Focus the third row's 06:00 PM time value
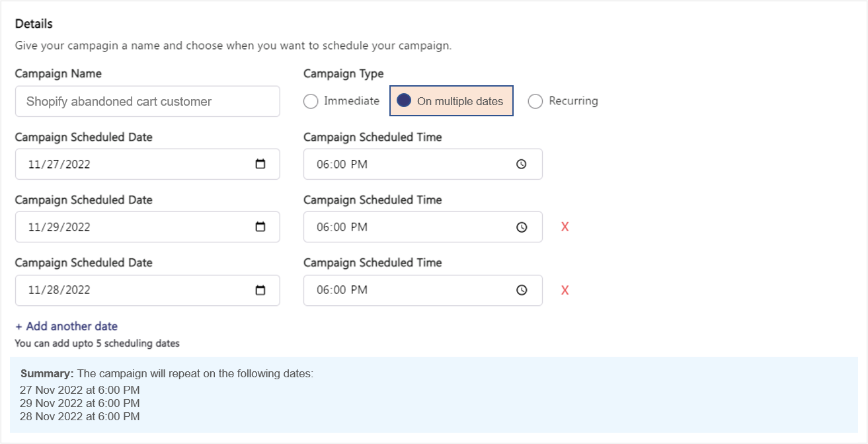The image size is (868, 444). (x=342, y=291)
